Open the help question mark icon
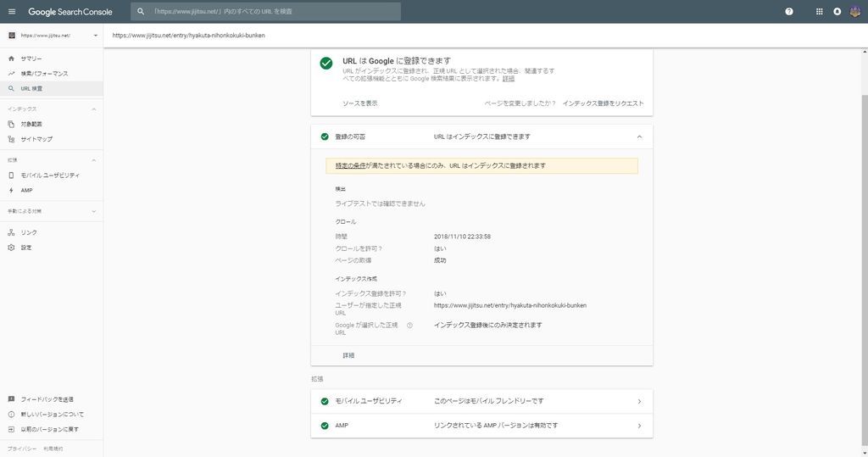868x457 pixels. 789,12
